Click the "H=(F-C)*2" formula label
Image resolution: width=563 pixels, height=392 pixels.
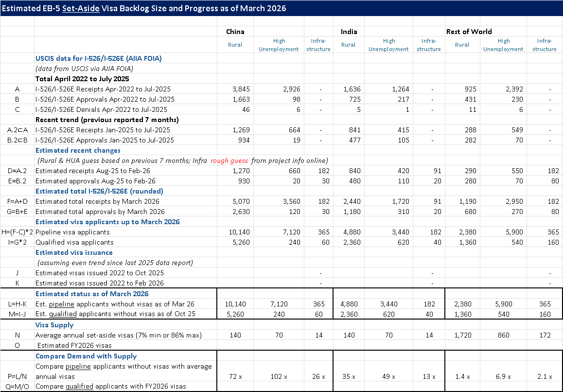coord(17,232)
